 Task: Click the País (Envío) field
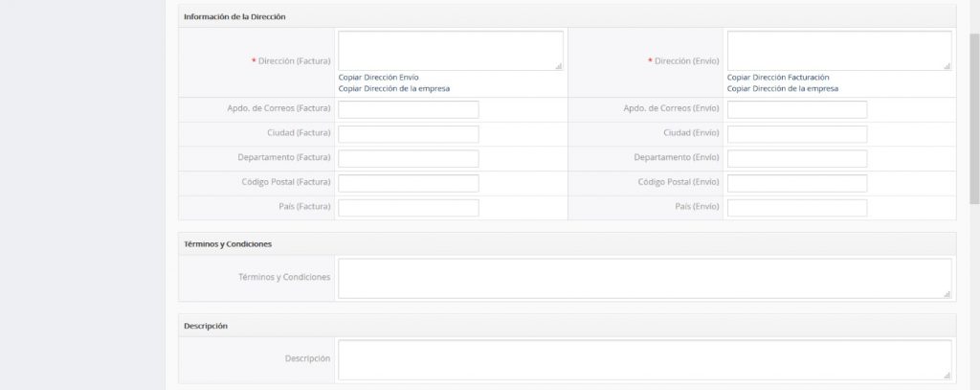796,208
